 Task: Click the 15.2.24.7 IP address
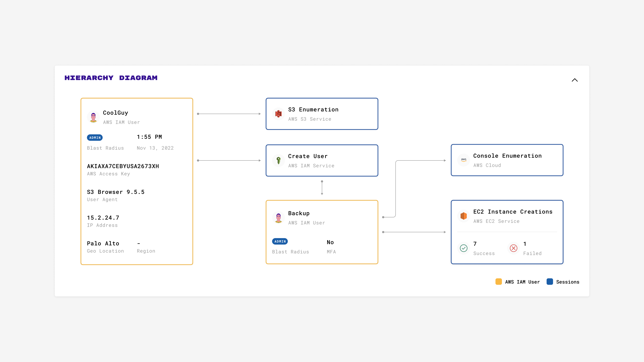point(103,218)
